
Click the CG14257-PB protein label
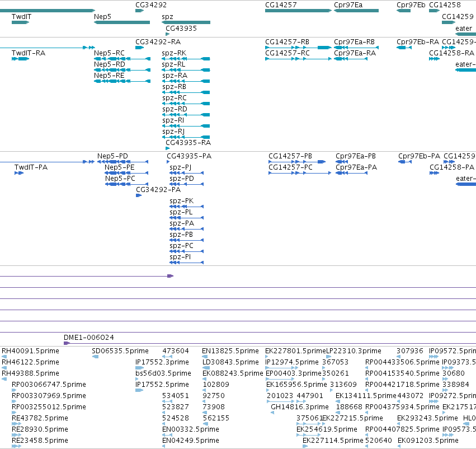[x=290, y=156]
